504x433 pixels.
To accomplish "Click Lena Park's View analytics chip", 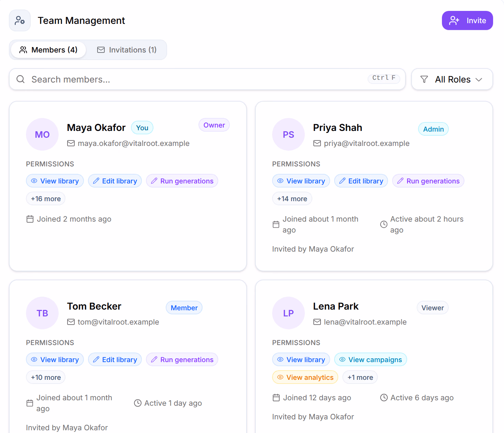I will tap(305, 377).
